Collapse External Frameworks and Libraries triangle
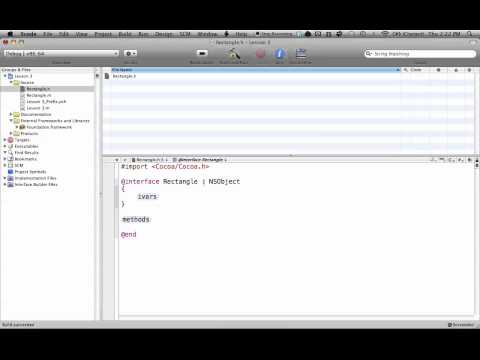The image size is (480, 360). pyautogui.click(x=11, y=121)
